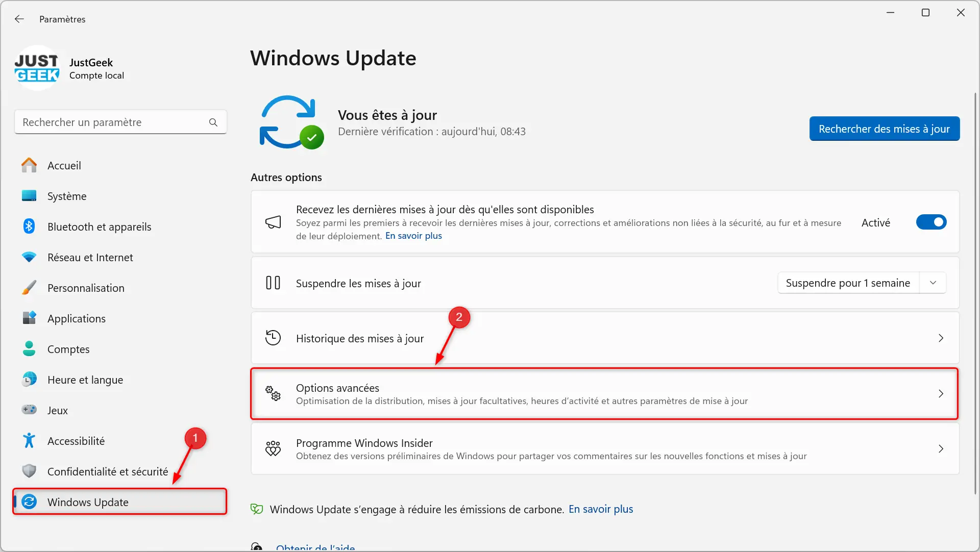Click Obtenir de l'aide link
This screenshot has width=980, height=552.
(315, 547)
